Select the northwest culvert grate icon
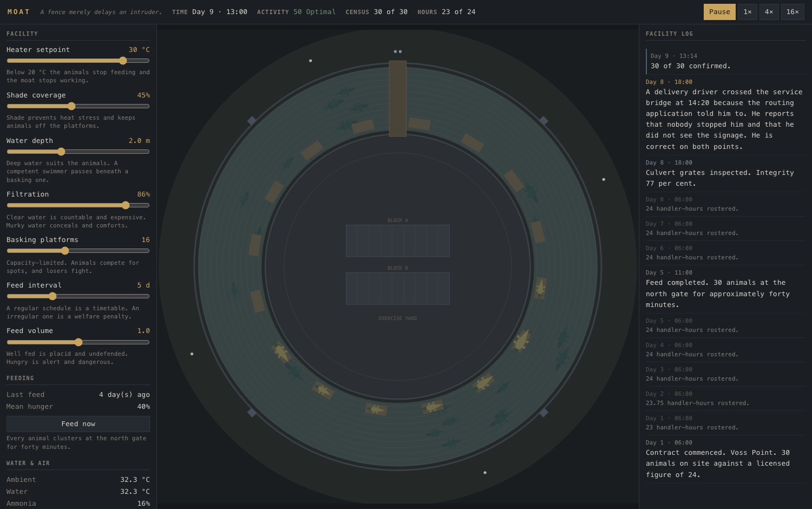 click(252, 121)
